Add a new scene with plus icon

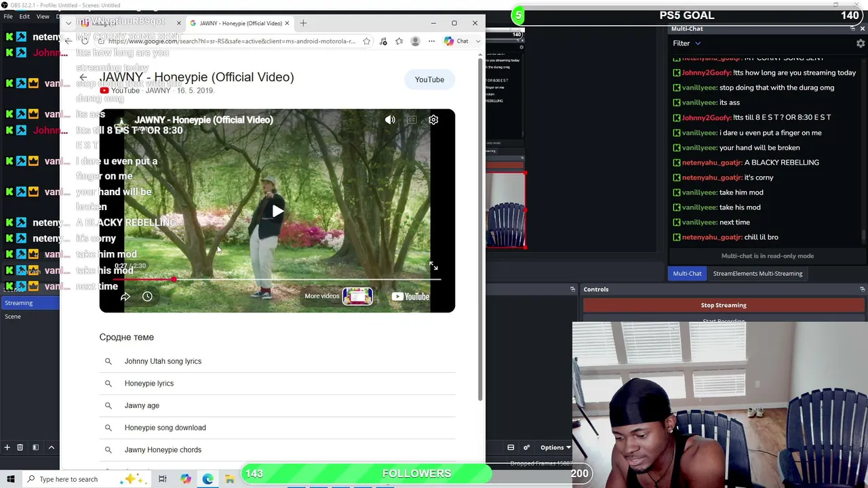tap(7, 447)
